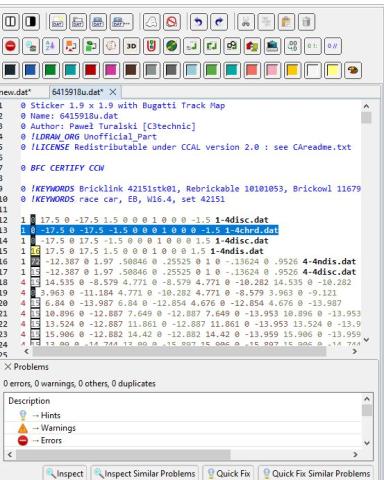Click the red magnet snap icon
The image size is (384, 480).
click(x=151, y=46)
